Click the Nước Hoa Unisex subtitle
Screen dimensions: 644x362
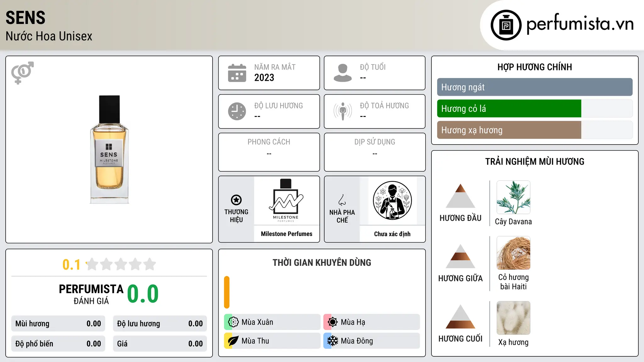click(x=49, y=36)
